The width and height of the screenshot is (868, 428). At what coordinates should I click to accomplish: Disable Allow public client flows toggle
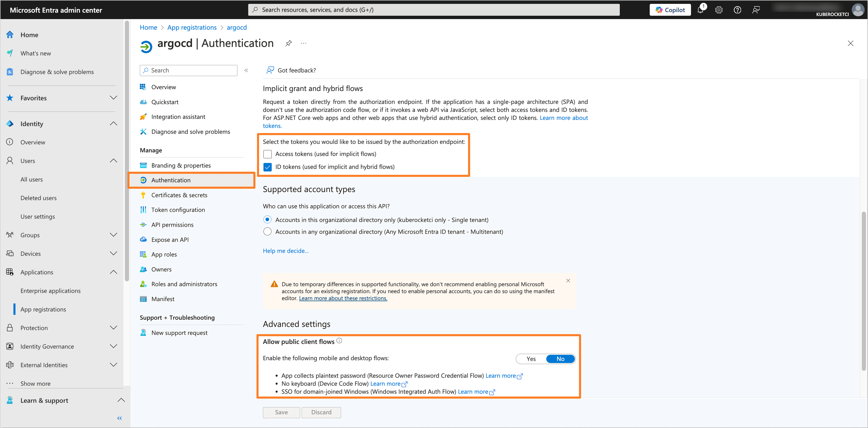(560, 359)
